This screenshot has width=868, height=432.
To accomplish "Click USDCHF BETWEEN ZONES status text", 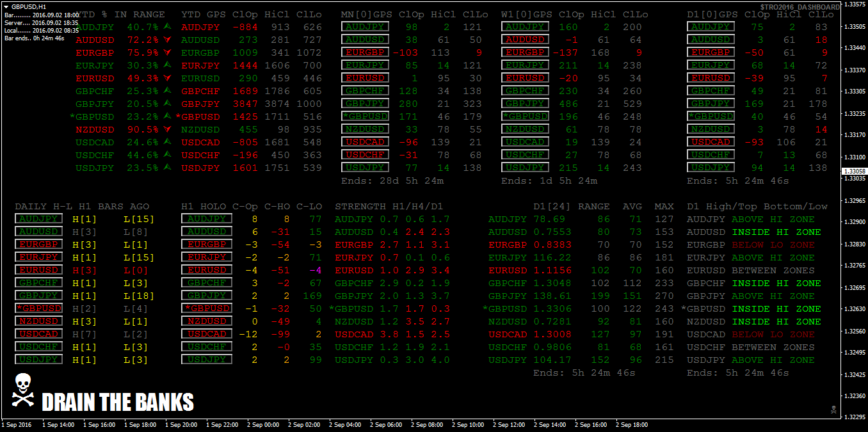I will point(773,347).
